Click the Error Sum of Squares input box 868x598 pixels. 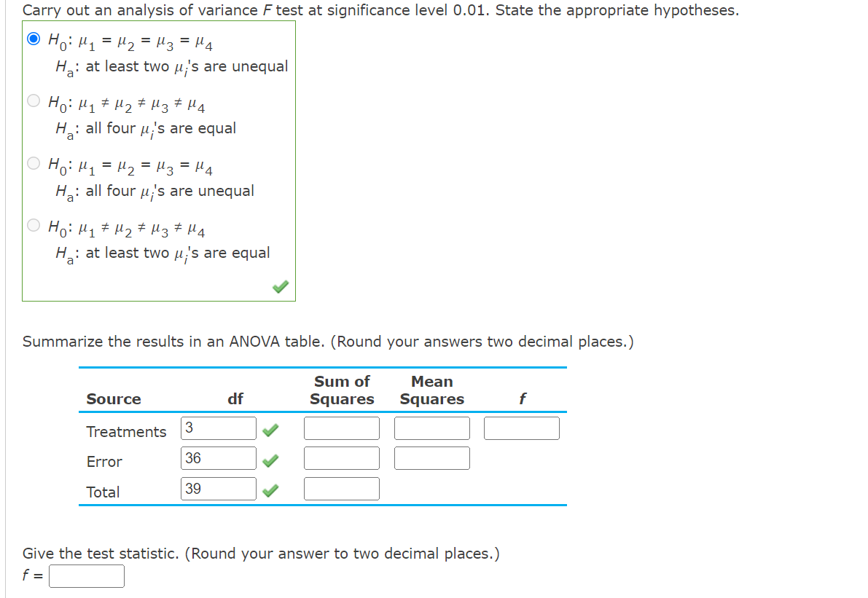(341, 457)
